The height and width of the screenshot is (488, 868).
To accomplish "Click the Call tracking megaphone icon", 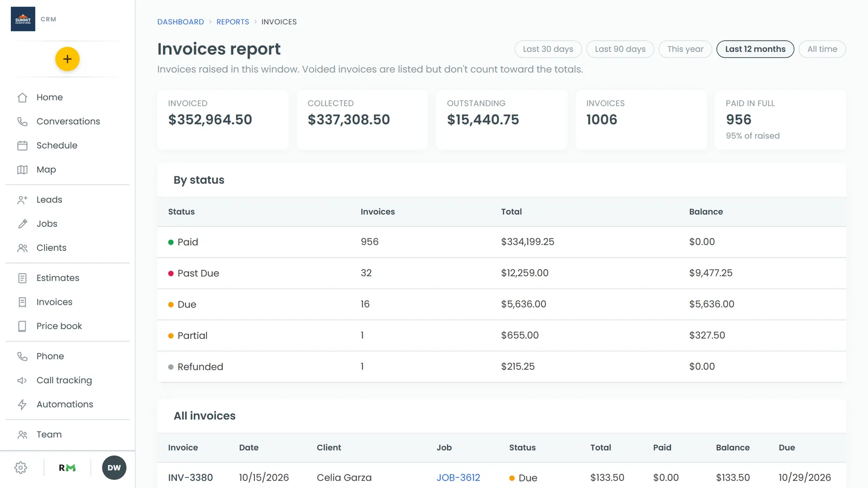I will pos(22,381).
